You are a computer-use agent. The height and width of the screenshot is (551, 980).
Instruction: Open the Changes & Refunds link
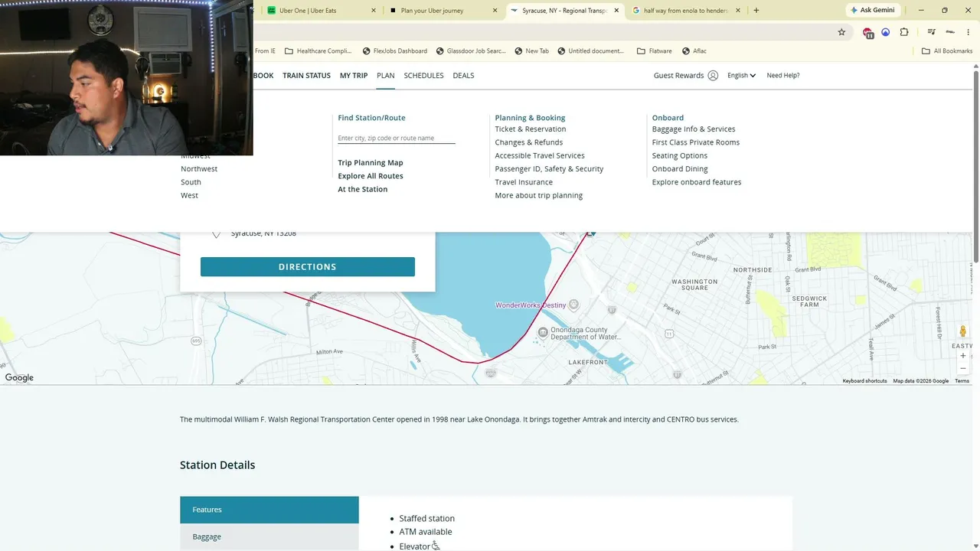(529, 142)
